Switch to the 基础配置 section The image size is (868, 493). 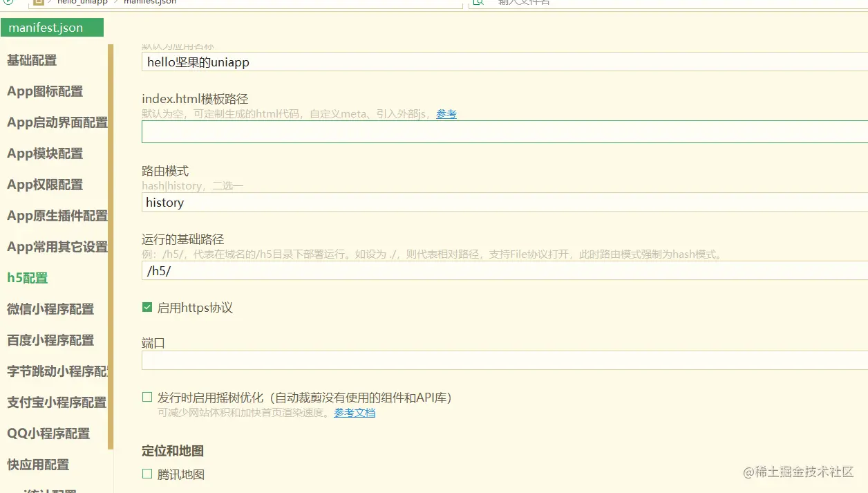point(30,60)
